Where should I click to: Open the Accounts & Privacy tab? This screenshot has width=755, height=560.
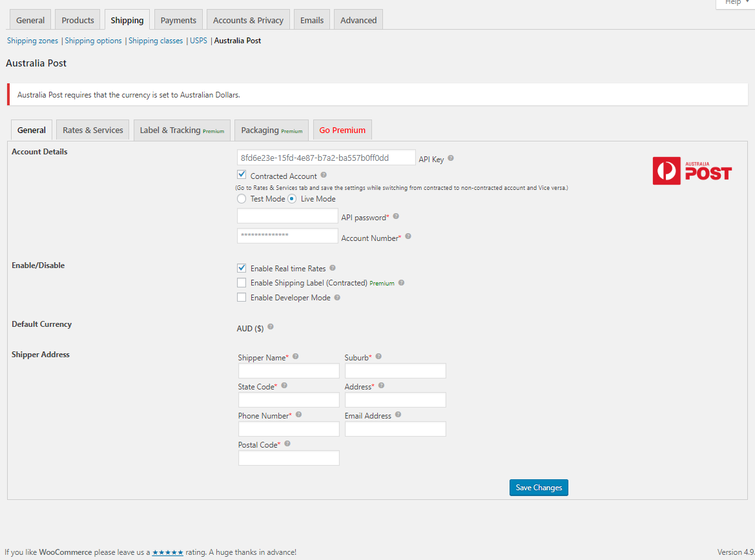pyautogui.click(x=248, y=20)
